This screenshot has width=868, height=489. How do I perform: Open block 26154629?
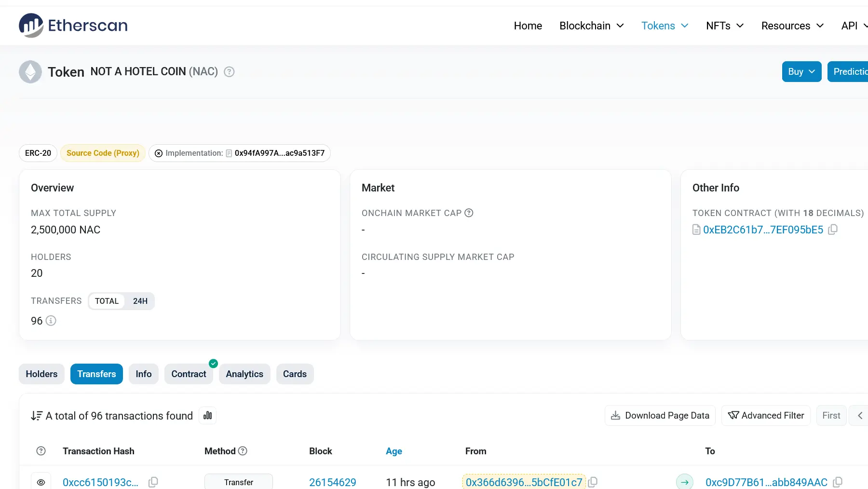333,482
